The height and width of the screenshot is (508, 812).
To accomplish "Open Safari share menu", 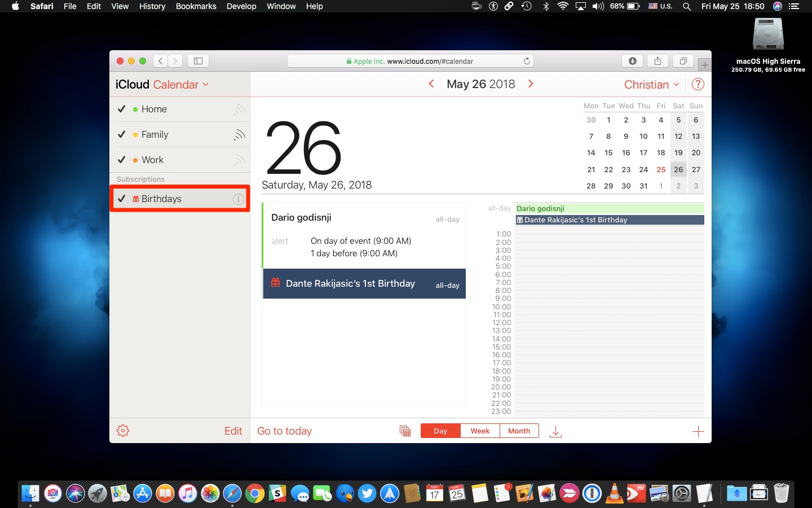I will click(x=657, y=61).
